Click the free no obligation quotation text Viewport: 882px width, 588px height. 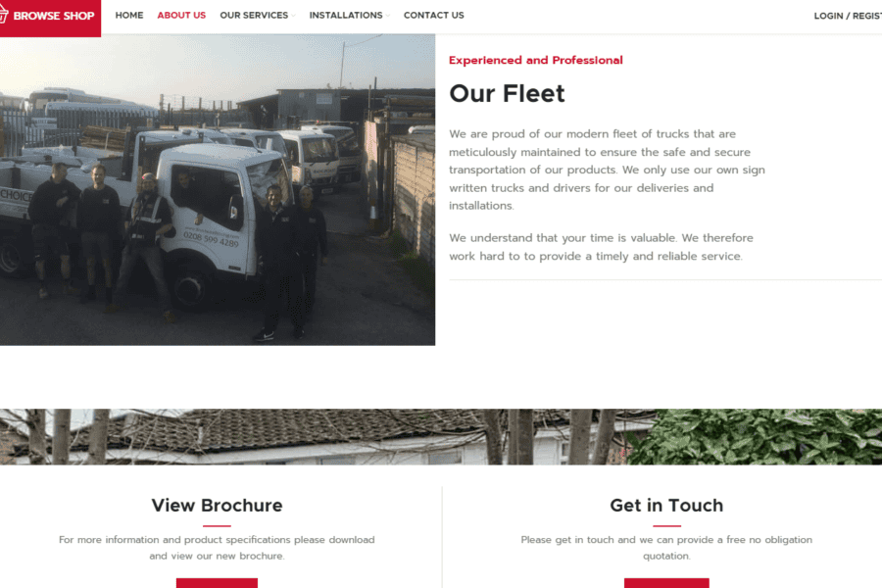click(666, 548)
